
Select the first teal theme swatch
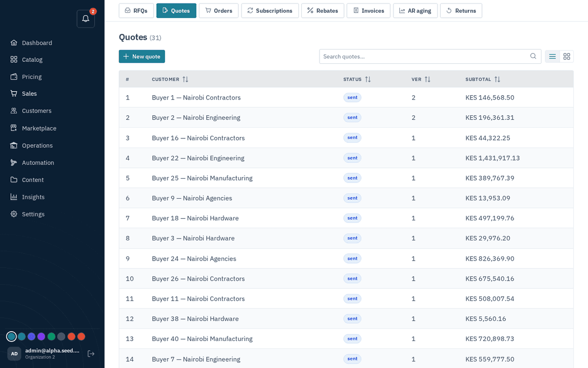tap(11, 337)
